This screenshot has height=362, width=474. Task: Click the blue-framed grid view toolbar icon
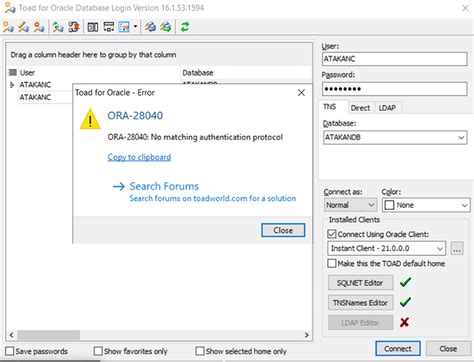point(124,27)
